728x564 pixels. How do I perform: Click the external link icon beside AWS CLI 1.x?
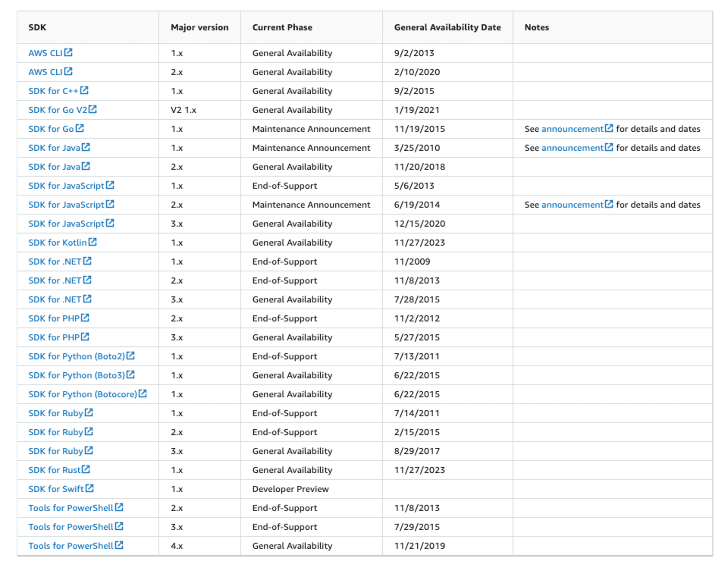click(68, 52)
